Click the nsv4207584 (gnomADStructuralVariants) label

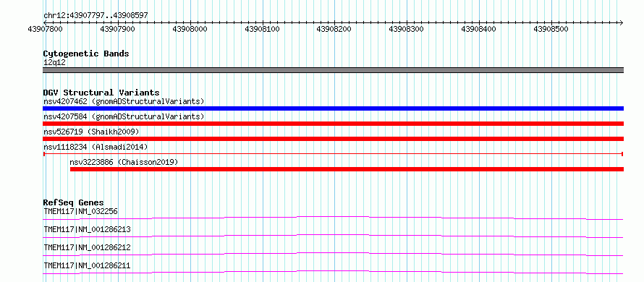pyautogui.click(x=124, y=116)
